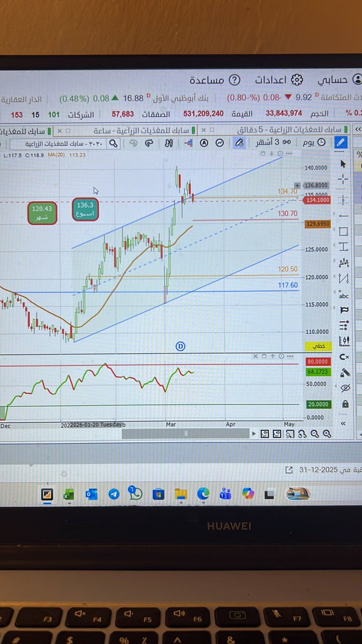Expand tab list with the double chevron
The image size is (362, 644).
(x=357, y=130)
